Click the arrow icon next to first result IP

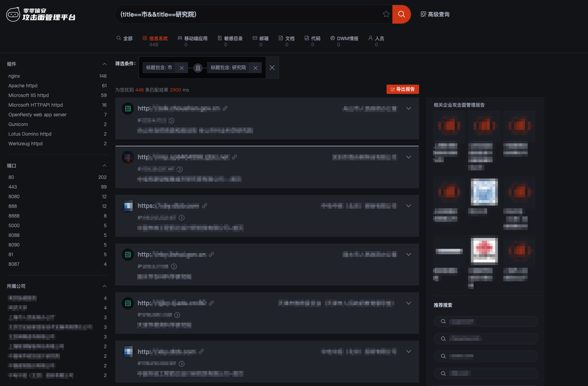[x=172, y=121]
